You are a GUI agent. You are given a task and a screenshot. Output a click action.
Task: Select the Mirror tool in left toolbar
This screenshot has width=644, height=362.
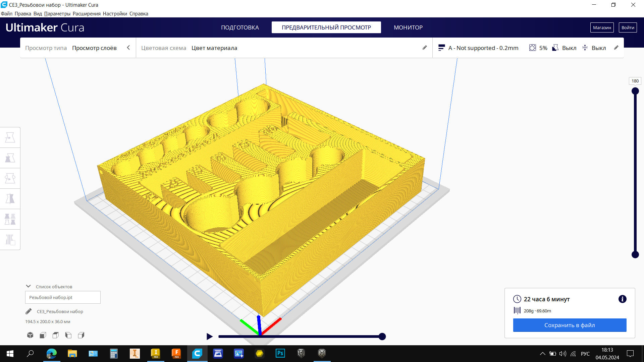10,199
